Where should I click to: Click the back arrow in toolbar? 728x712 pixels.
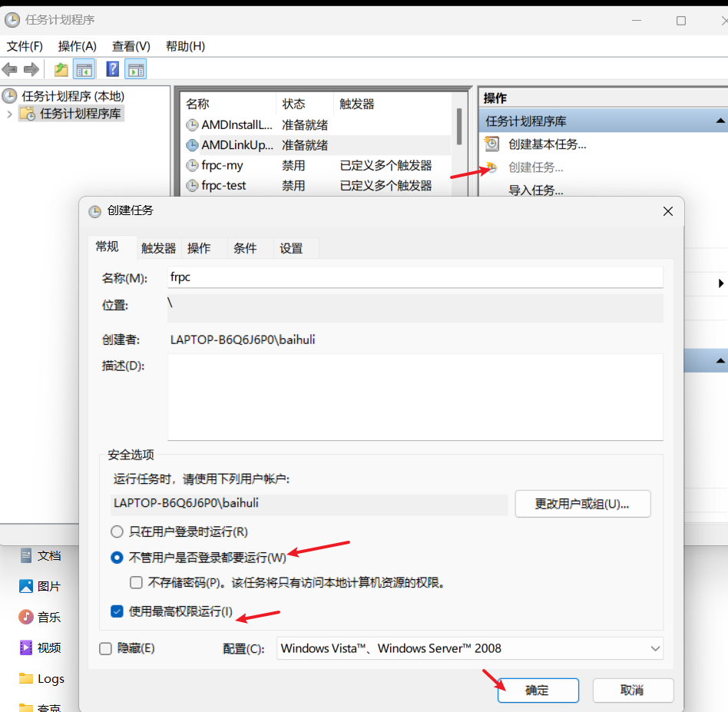coord(10,70)
